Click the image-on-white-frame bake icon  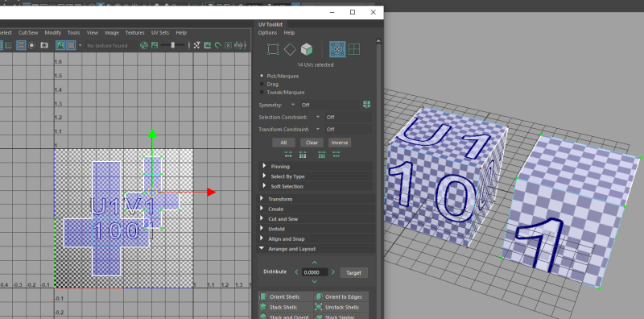click(x=208, y=45)
